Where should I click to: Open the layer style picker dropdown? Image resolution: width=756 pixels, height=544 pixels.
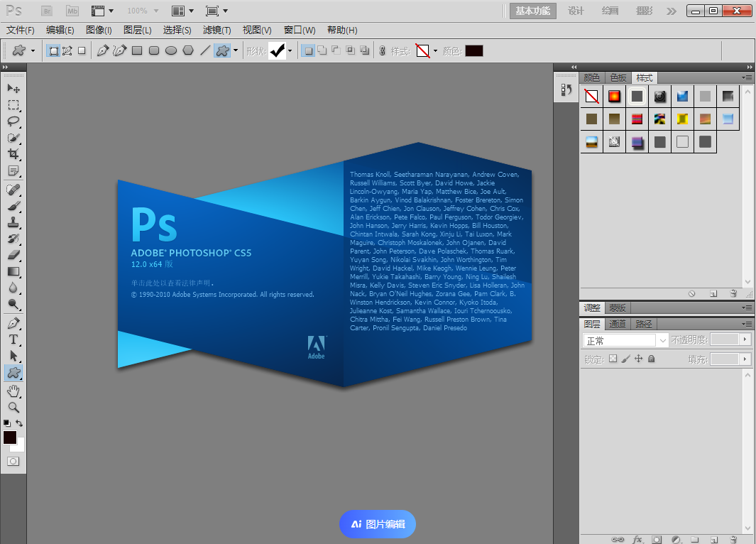(x=435, y=50)
